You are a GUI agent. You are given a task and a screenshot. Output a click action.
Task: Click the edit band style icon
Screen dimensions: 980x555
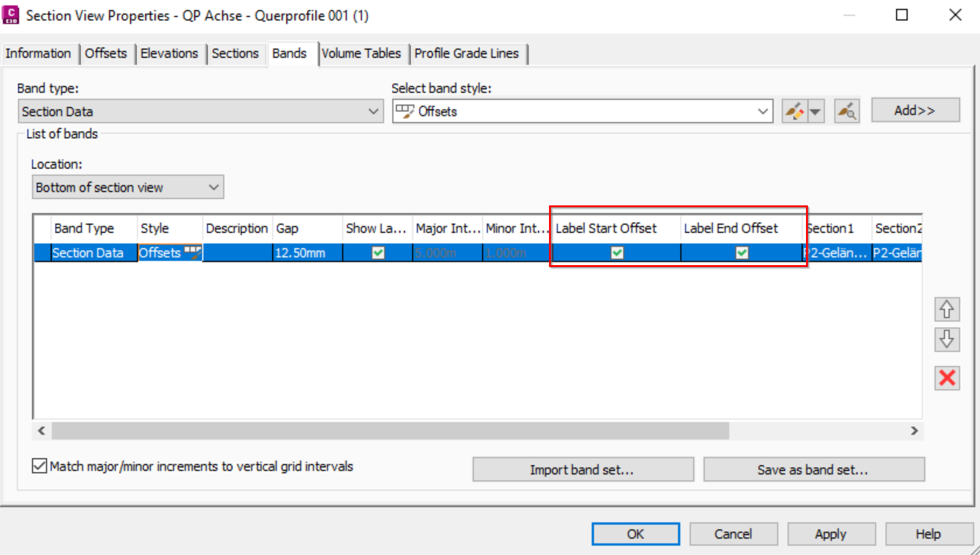point(794,112)
